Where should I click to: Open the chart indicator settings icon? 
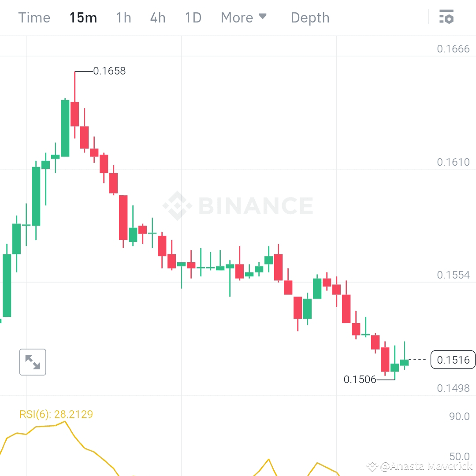click(x=446, y=17)
